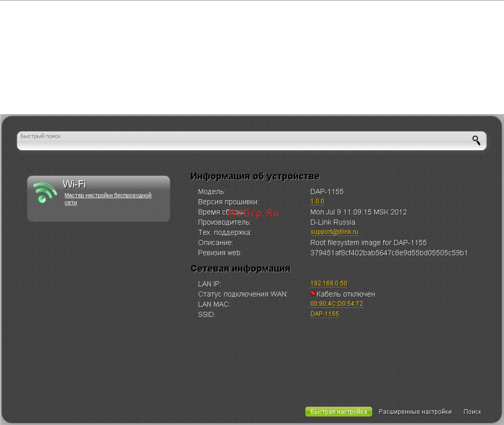
Task: Open firmware version 1.0.0 link
Action: coord(317,201)
